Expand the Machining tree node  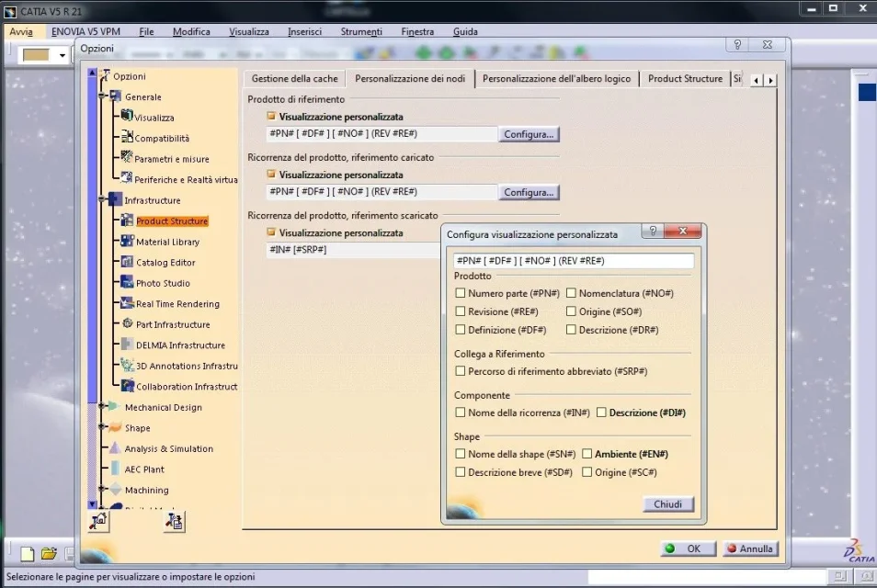tap(102, 489)
